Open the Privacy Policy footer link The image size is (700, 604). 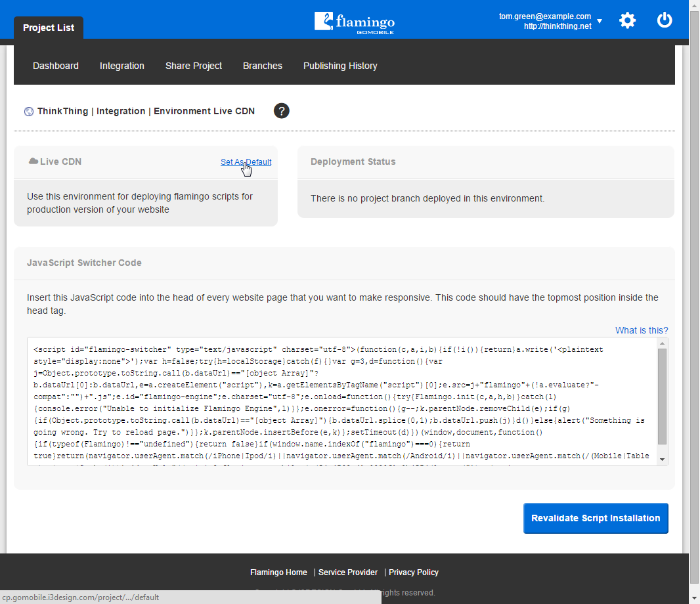coord(414,572)
